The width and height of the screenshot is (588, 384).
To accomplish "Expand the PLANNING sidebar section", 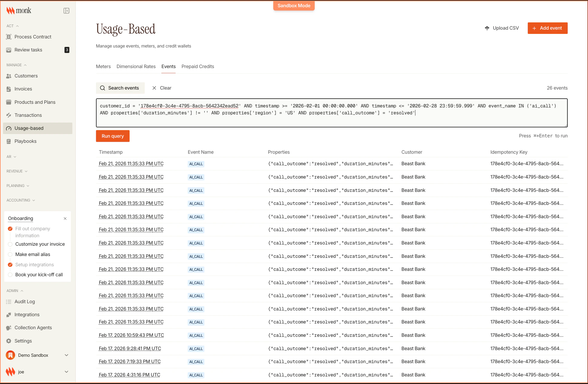I will point(18,186).
